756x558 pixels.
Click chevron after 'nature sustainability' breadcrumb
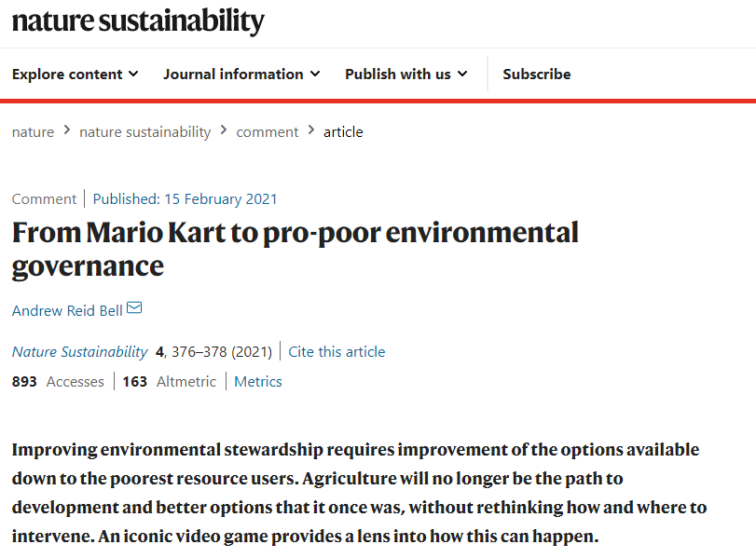pos(224,130)
